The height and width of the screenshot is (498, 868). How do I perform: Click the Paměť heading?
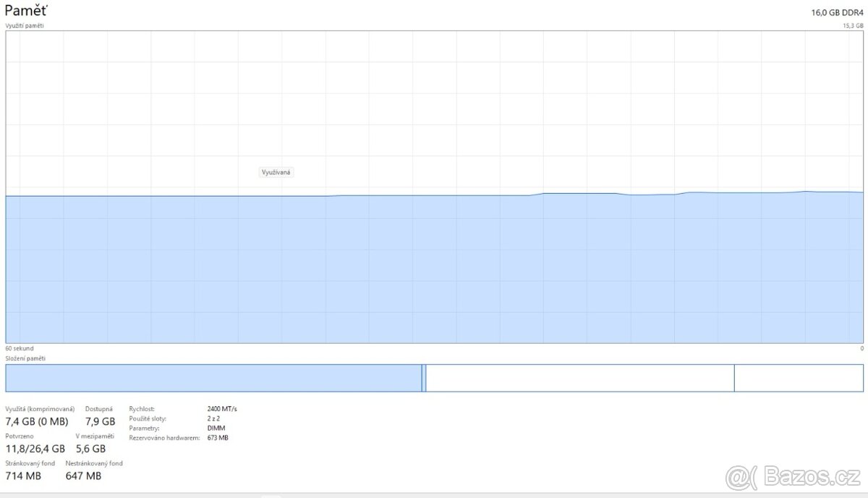point(27,10)
